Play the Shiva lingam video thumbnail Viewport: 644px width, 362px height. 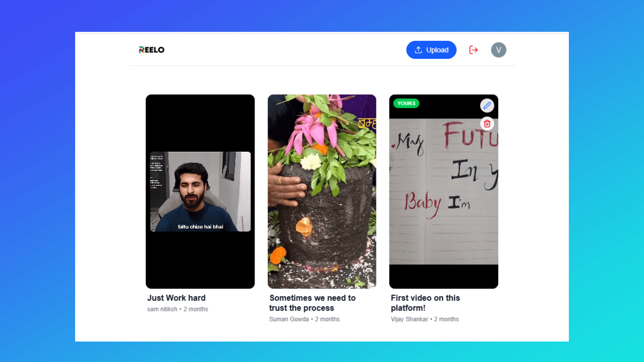tap(322, 191)
